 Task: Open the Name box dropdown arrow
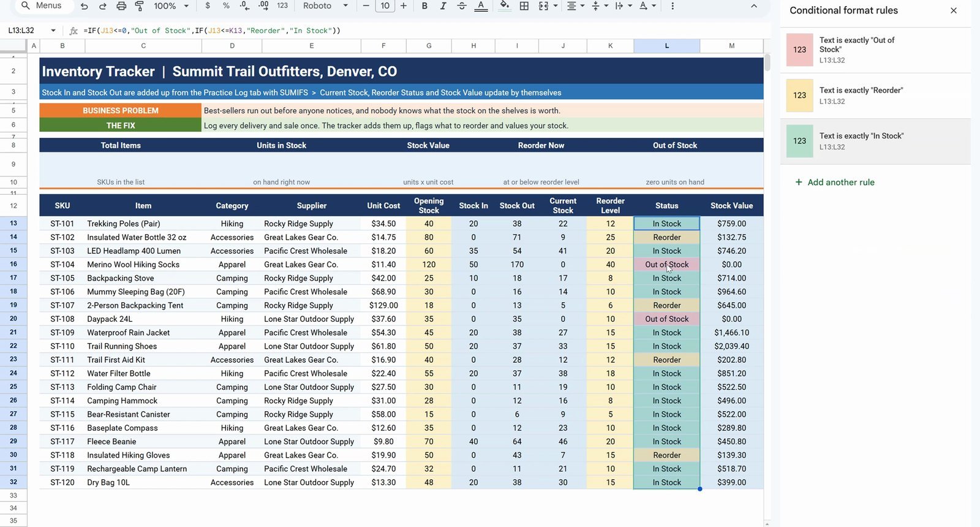(53, 30)
